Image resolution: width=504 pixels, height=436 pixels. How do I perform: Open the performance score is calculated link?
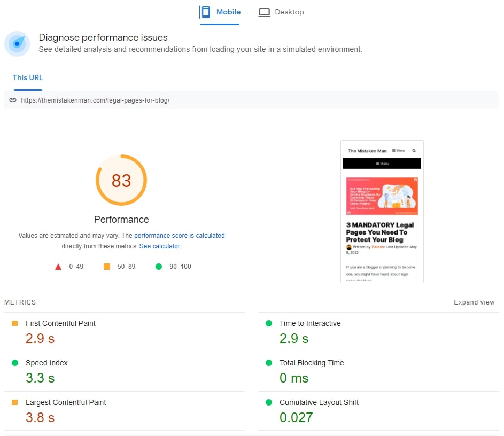180,236
